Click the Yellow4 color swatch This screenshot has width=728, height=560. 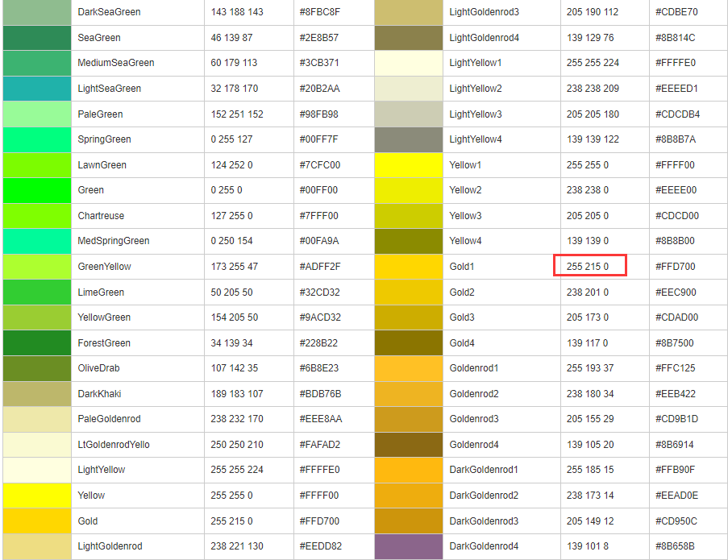409,241
